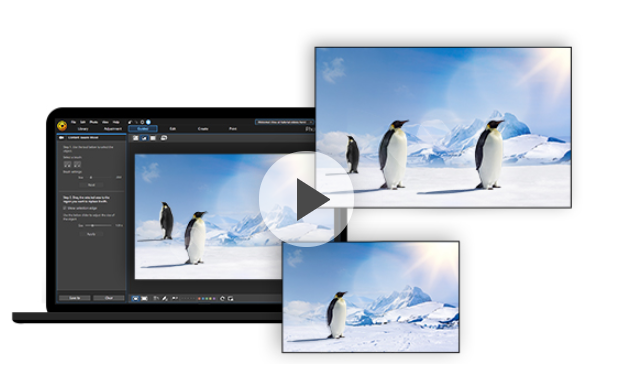
Task: Open the Photo menu
Action: [94, 122]
